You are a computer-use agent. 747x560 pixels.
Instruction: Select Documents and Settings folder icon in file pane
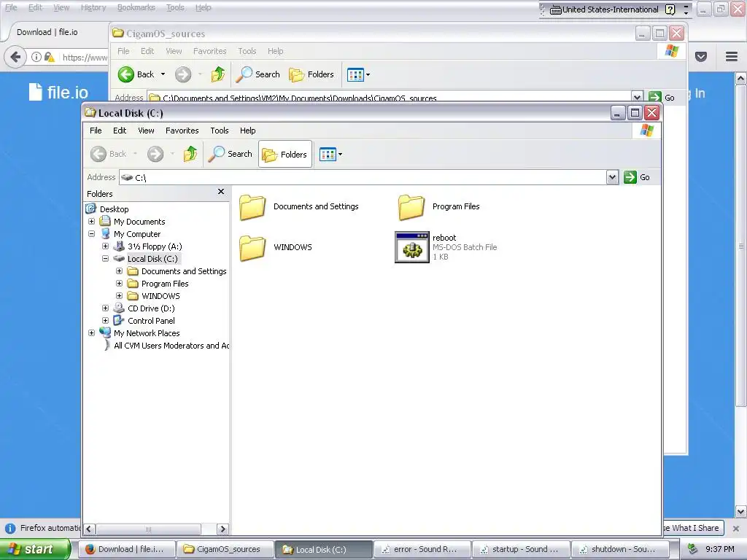pyautogui.click(x=252, y=207)
